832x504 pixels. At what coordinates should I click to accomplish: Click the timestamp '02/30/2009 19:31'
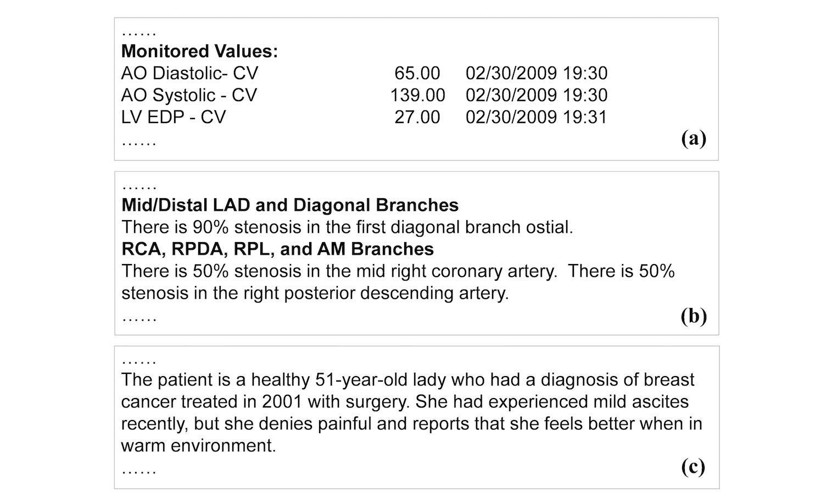point(536,117)
